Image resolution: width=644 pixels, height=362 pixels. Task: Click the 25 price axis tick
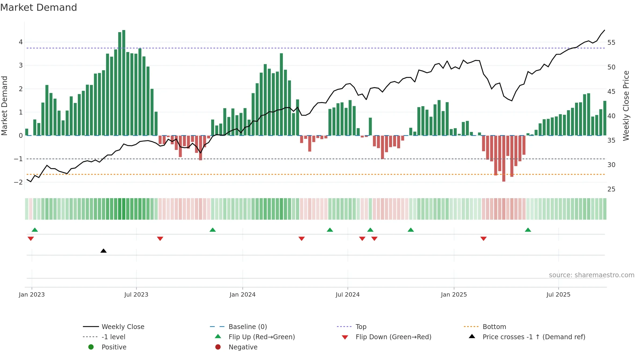(612, 189)
